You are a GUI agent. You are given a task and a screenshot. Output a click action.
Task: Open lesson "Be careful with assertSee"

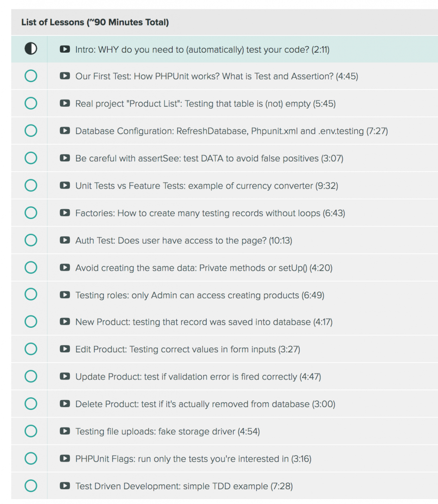coord(209,158)
